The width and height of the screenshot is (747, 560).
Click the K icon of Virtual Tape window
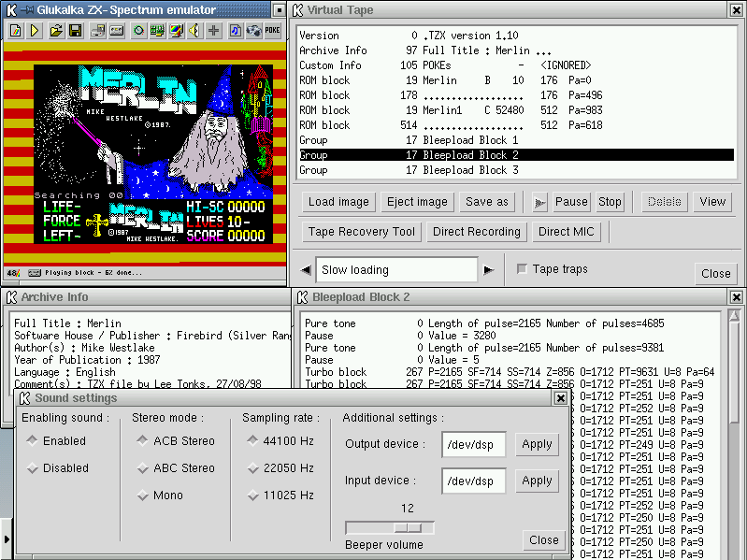297,10
